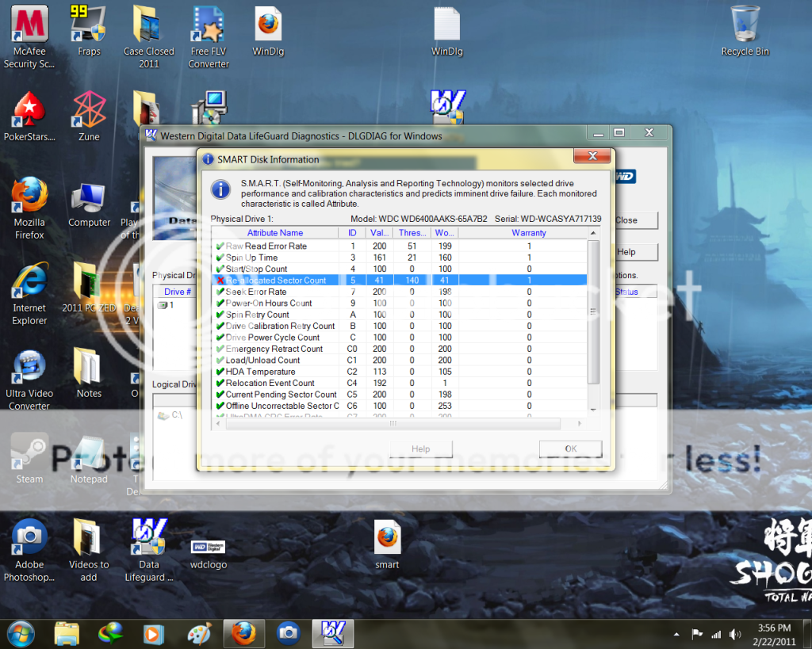
Task: Select the Start/Stop Count row
Action: pyautogui.click(x=400, y=269)
